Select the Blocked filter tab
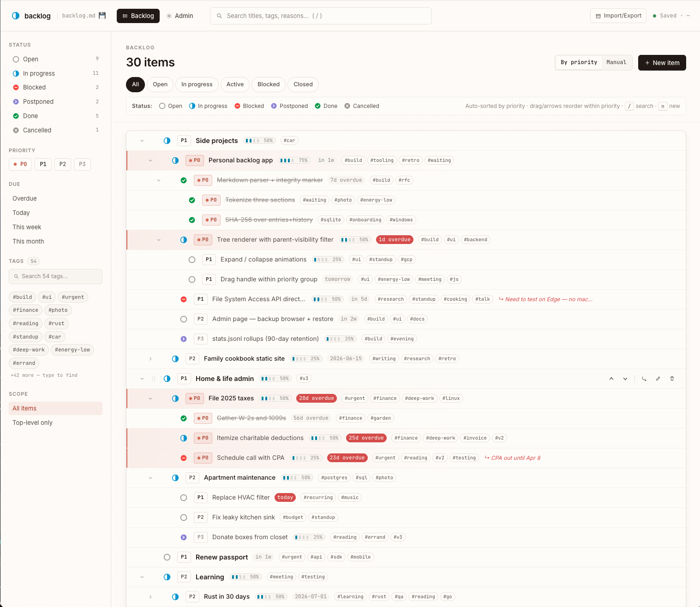The height and width of the screenshot is (607, 700). pos(269,84)
